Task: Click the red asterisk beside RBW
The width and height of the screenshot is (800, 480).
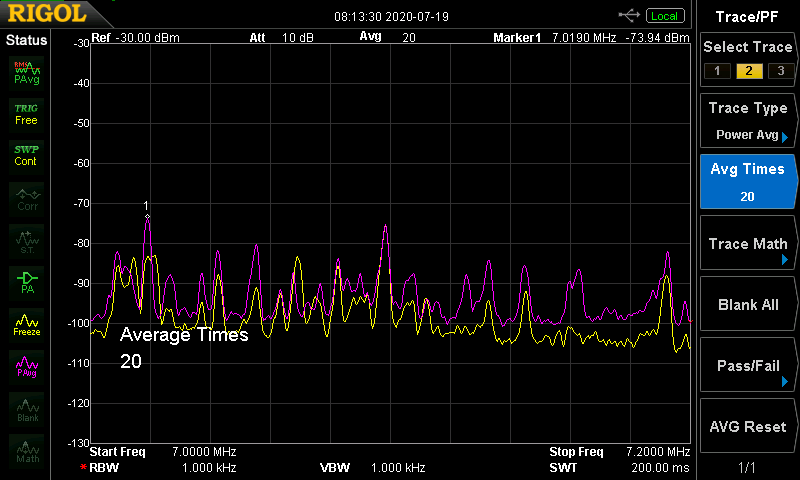Action: [83, 467]
